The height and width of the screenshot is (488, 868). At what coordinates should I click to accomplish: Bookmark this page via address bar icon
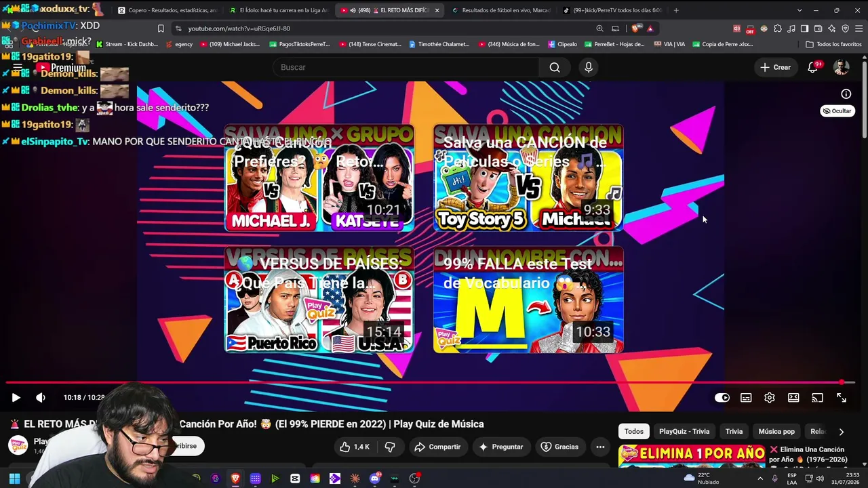pyautogui.click(x=161, y=28)
